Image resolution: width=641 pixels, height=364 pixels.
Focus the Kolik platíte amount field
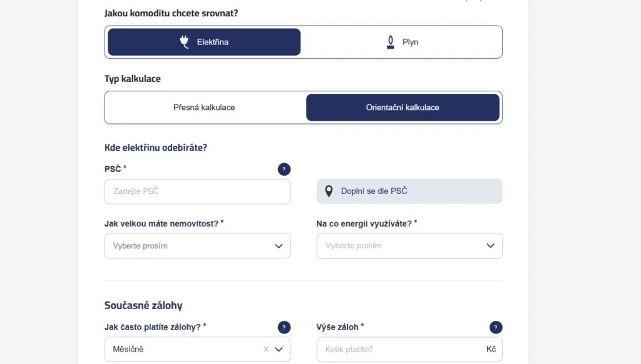409,349
